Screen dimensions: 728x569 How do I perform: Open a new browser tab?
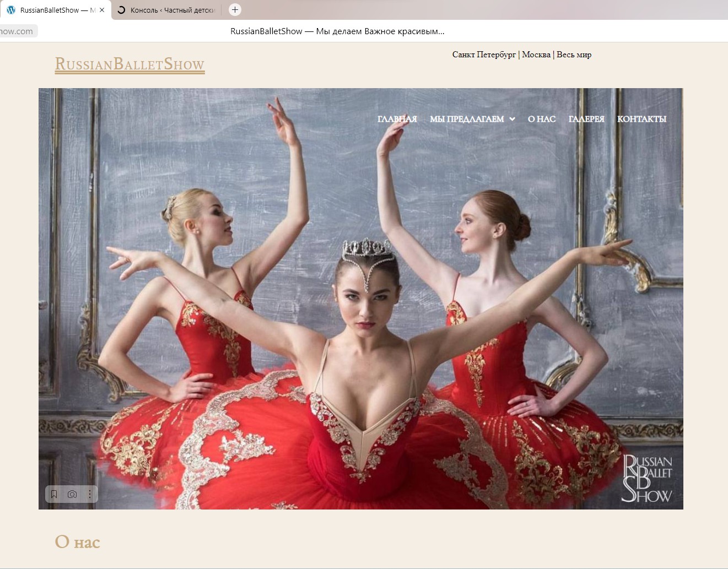tap(235, 9)
